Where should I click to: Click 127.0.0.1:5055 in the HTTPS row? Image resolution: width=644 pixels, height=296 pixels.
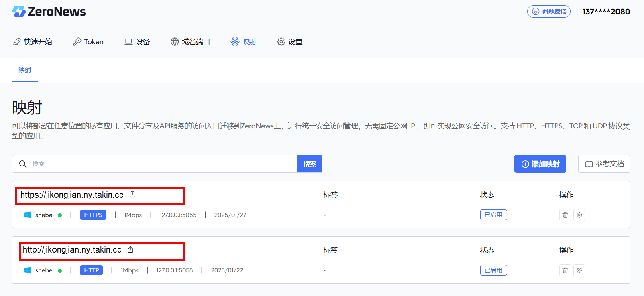pyautogui.click(x=178, y=215)
